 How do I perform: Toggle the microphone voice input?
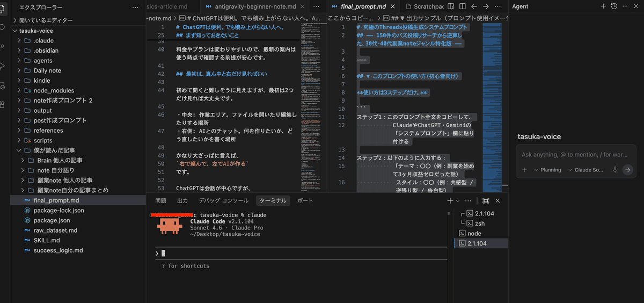(x=615, y=170)
